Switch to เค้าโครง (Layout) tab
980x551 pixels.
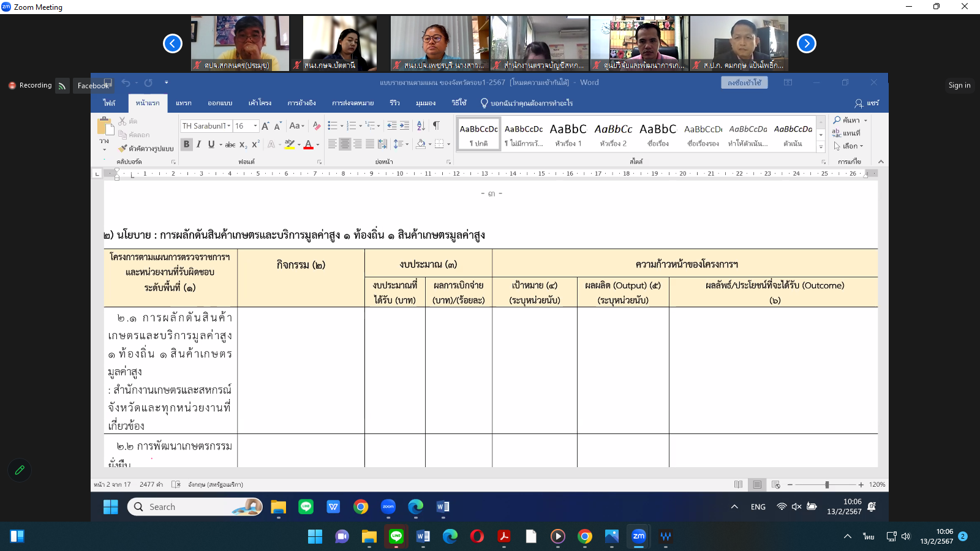click(260, 103)
